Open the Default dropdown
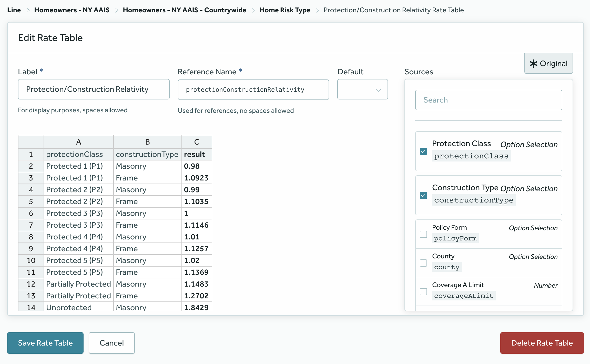 click(x=362, y=89)
